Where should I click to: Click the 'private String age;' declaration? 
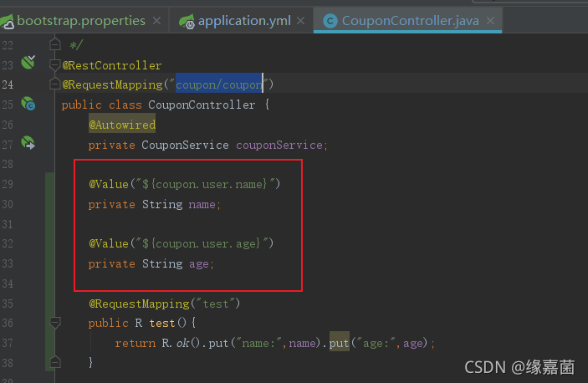pos(151,263)
